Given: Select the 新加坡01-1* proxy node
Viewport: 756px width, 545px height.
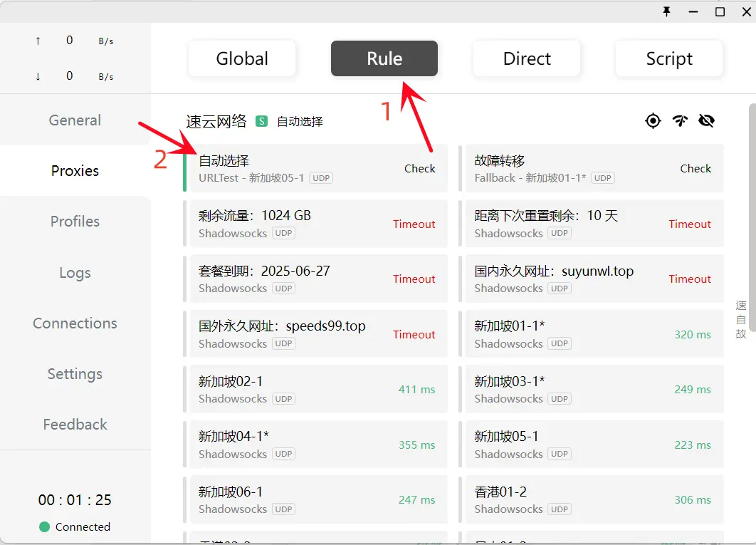Looking at the screenshot, I should click(591, 333).
